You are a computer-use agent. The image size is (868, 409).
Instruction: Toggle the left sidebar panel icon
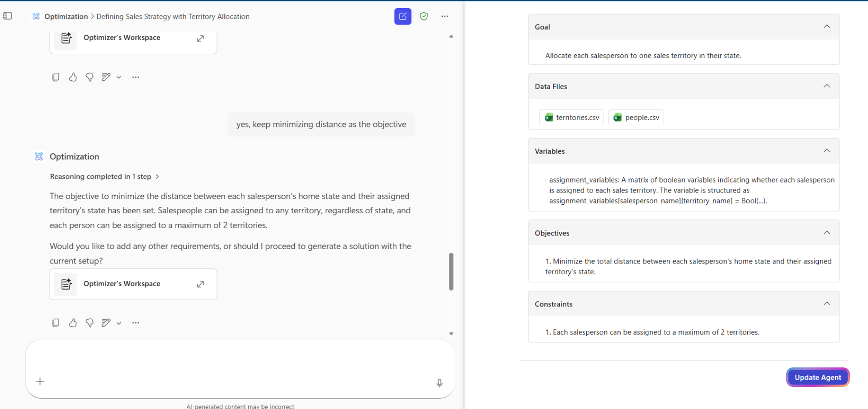(x=8, y=16)
